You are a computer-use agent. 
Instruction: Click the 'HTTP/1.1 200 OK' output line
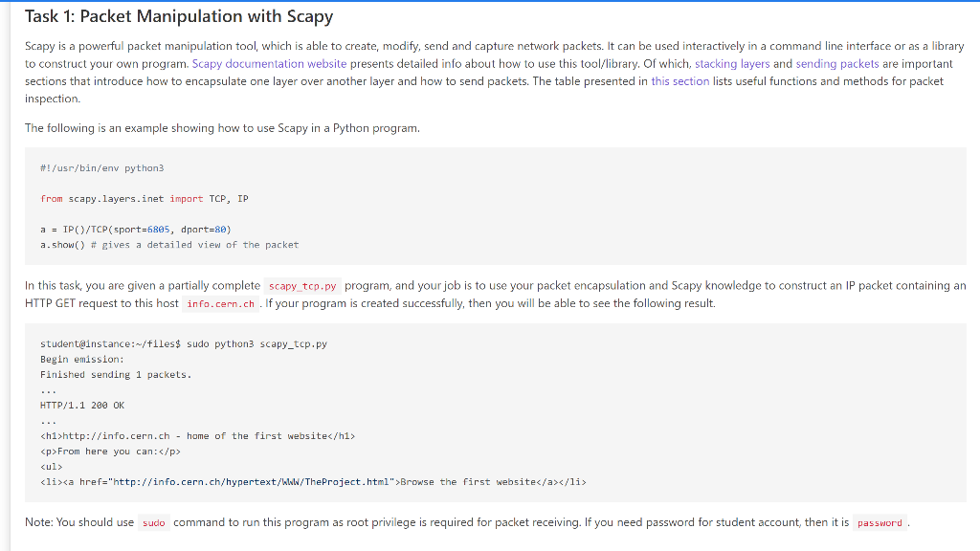pos(82,406)
